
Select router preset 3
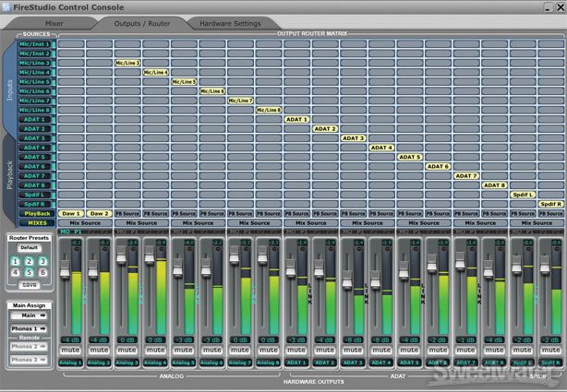tap(42, 262)
